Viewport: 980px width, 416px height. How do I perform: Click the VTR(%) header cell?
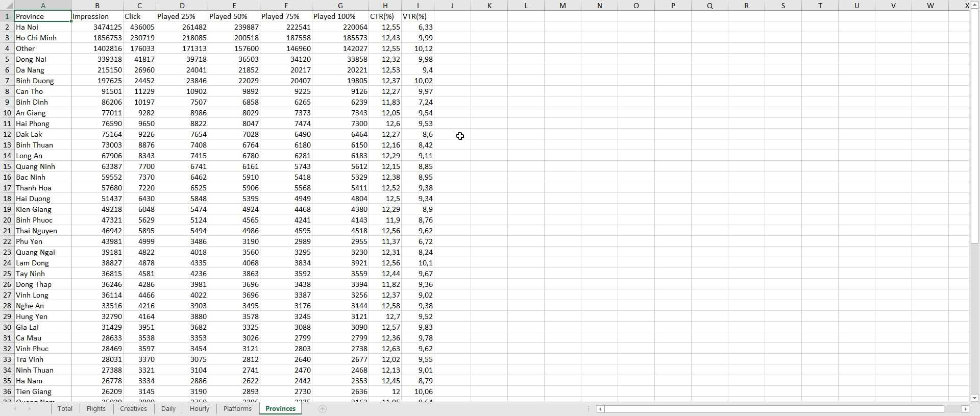click(418, 16)
